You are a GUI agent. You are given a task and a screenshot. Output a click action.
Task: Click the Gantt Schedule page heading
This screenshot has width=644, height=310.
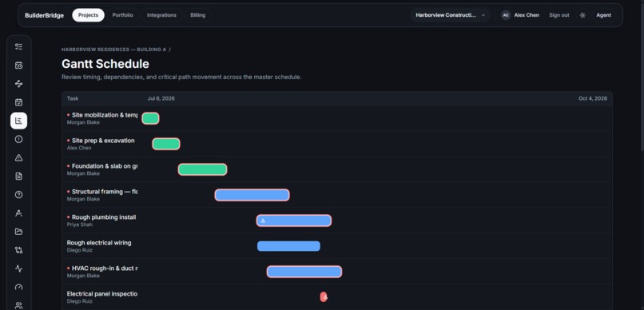tap(105, 64)
